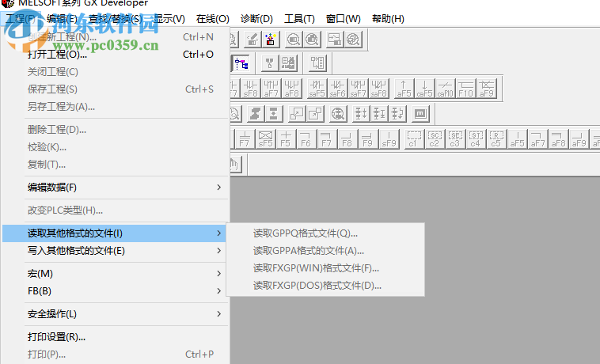Click the bold S-shaped step icon

(255, 114)
